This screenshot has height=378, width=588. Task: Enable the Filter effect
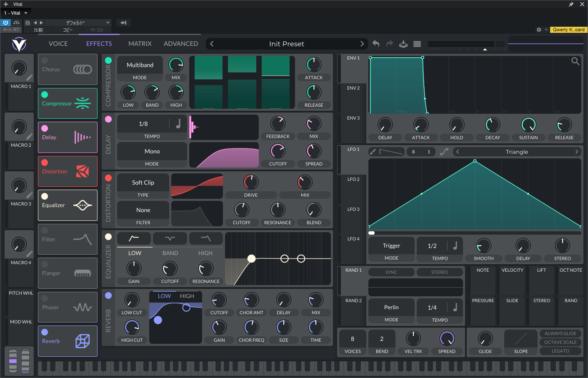coord(45,230)
